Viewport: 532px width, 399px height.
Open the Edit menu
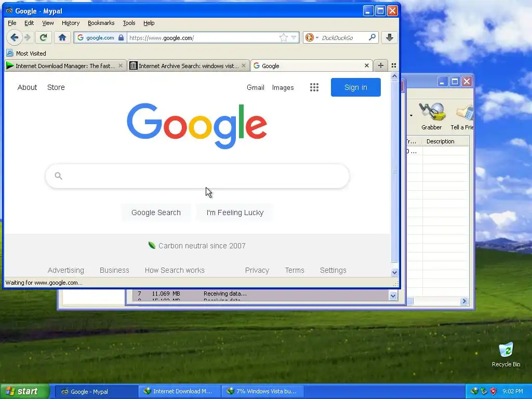point(29,23)
